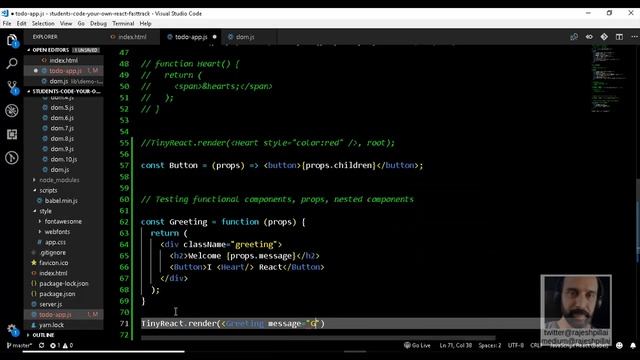Open the Extensions view in activity bar
Screen dimensions: 640x360
click(12, 134)
